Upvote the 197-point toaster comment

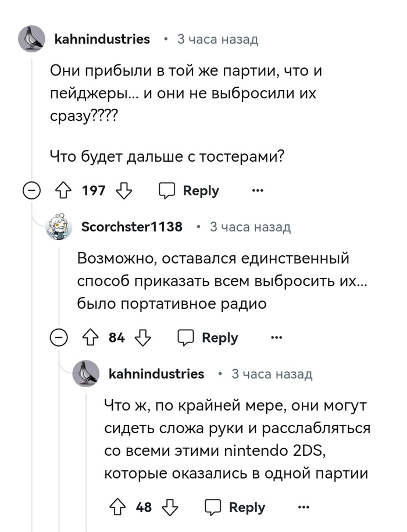(62, 191)
